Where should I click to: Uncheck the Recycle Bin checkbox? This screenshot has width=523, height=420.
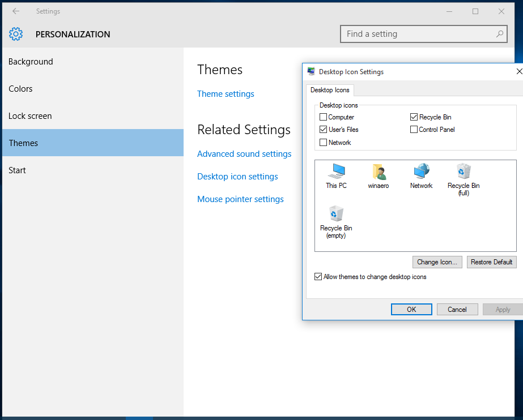click(x=414, y=117)
